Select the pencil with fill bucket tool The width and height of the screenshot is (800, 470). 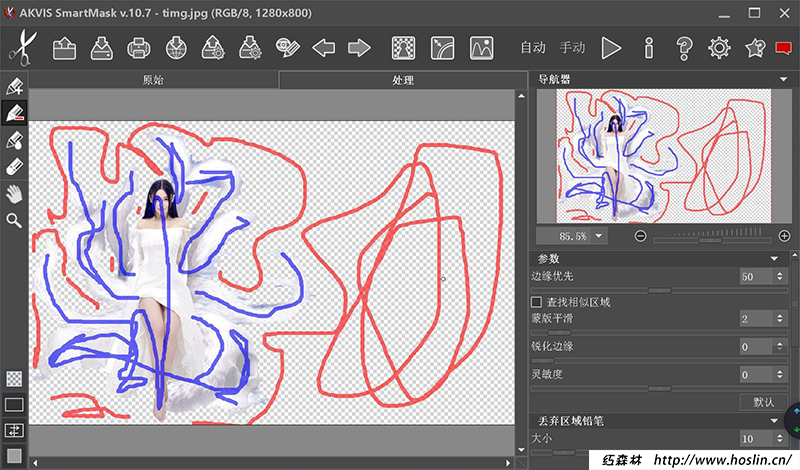pos(14,140)
